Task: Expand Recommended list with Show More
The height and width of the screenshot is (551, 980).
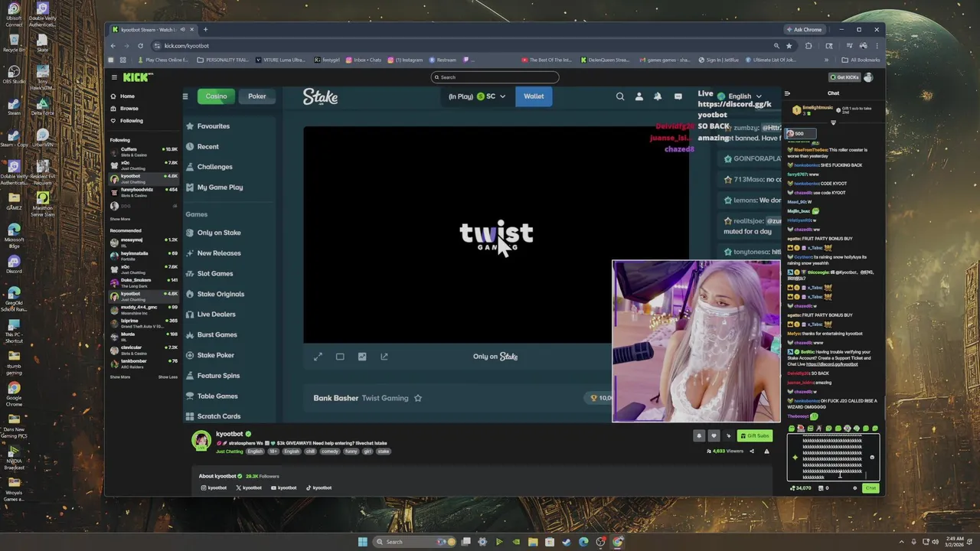Action: [x=120, y=377]
